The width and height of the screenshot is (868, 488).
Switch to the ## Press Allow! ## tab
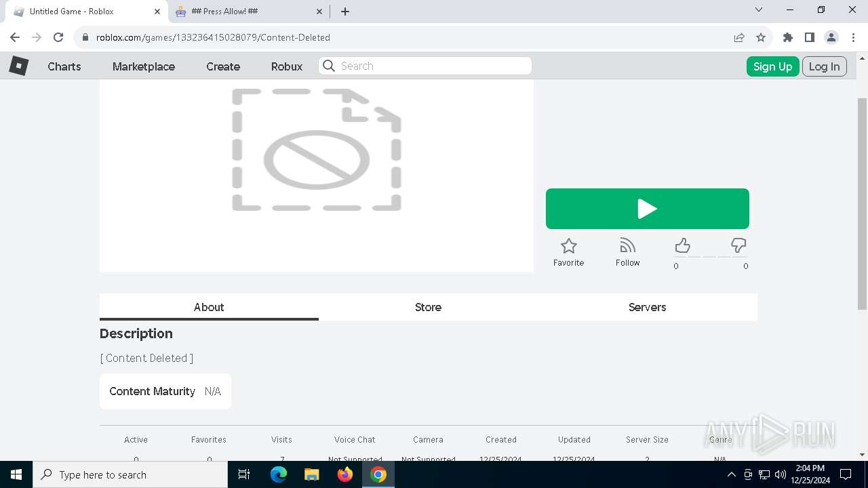248,12
